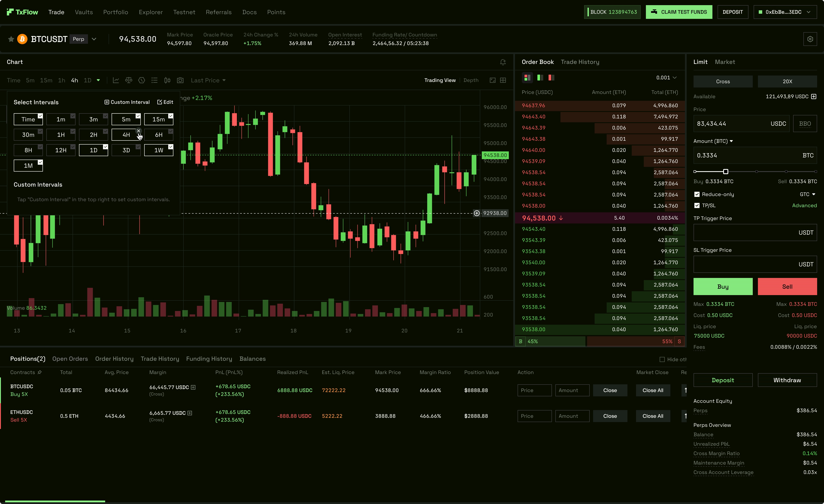Open the compare symbol (scales) icon

(x=129, y=80)
